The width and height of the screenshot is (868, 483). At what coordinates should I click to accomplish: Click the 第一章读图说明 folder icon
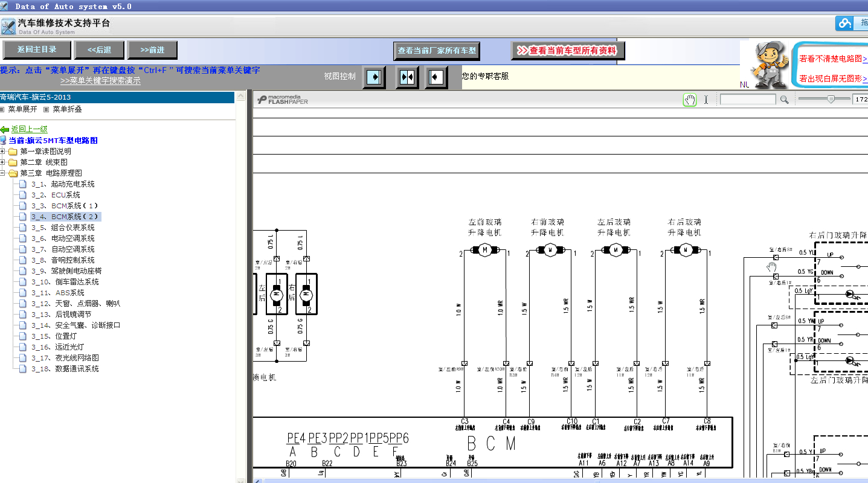(13, 152)
